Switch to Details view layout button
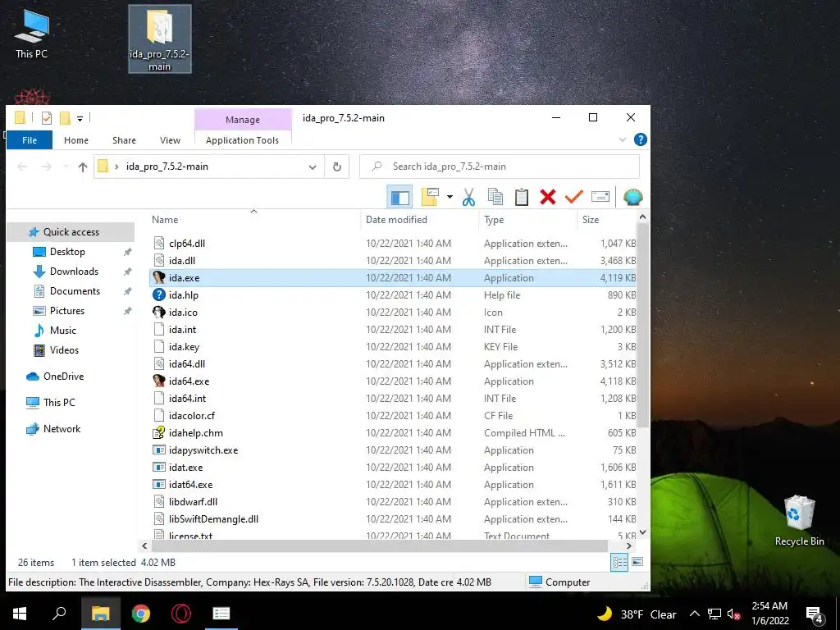 tap(619, 562)
